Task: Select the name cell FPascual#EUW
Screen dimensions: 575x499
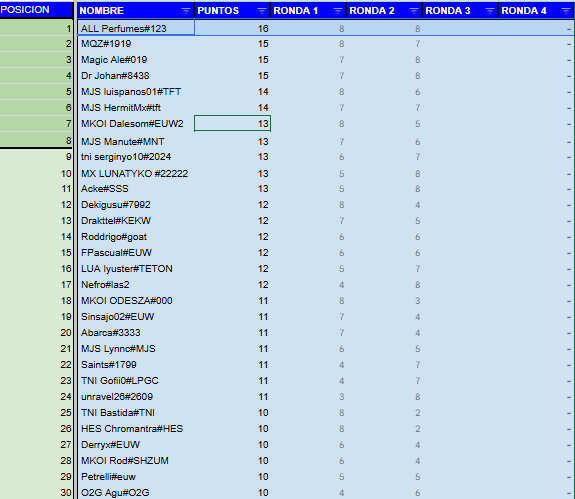Action: click(136, 253)
